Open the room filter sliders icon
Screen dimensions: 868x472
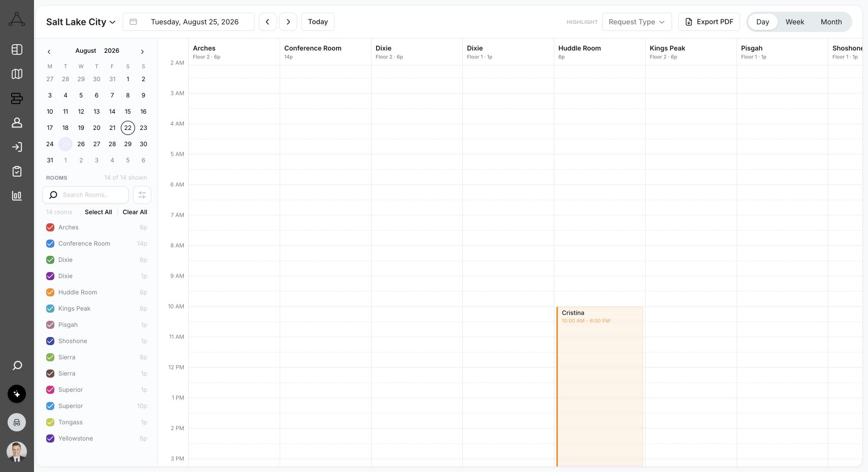click(x=142, y=195)
